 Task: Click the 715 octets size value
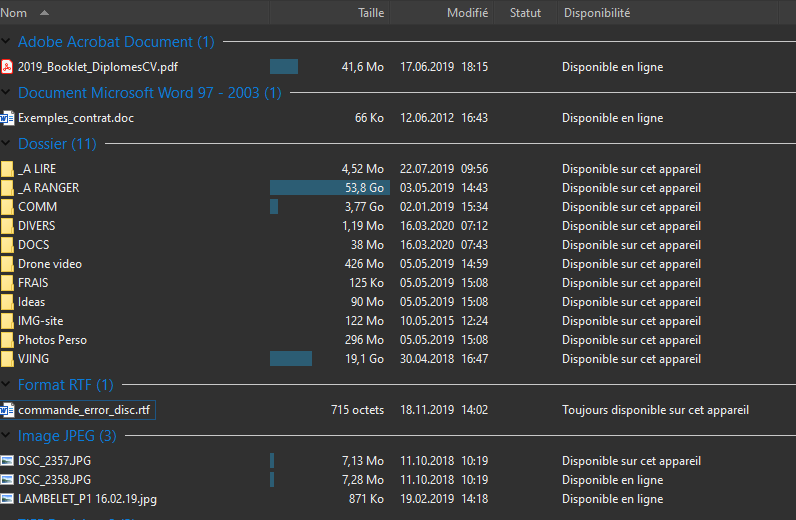(x=357, y=410)
